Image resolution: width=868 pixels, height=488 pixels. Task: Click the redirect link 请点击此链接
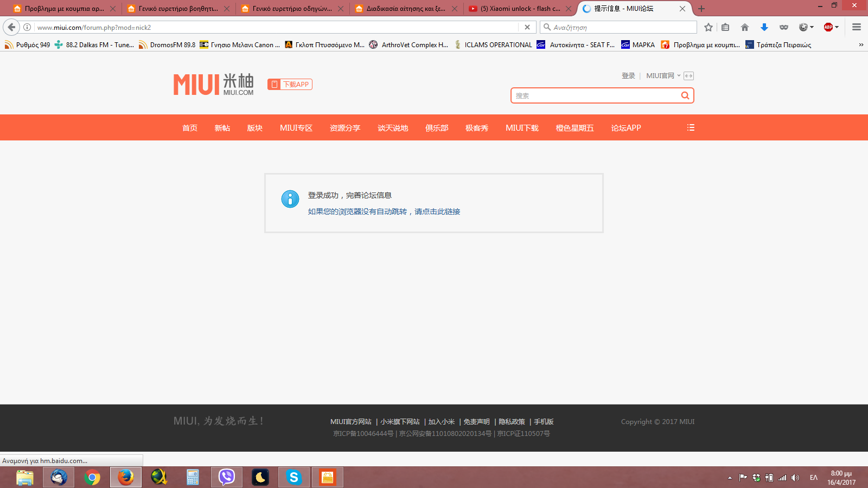tap(437, 211)
